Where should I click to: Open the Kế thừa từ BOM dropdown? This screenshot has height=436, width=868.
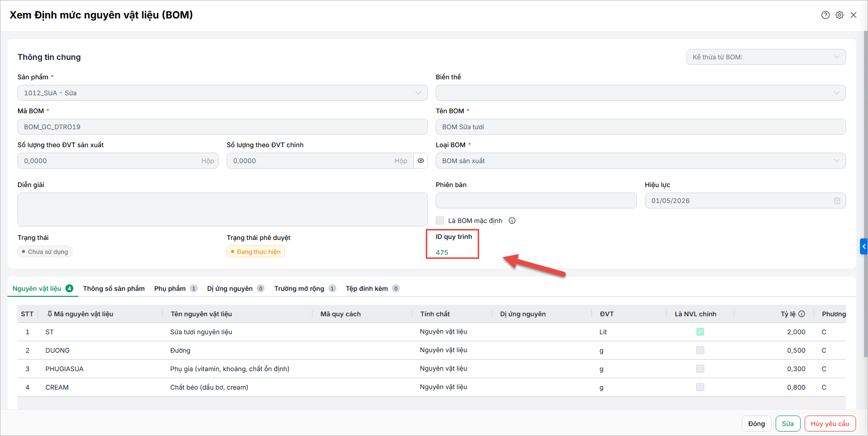pos(766,57)
